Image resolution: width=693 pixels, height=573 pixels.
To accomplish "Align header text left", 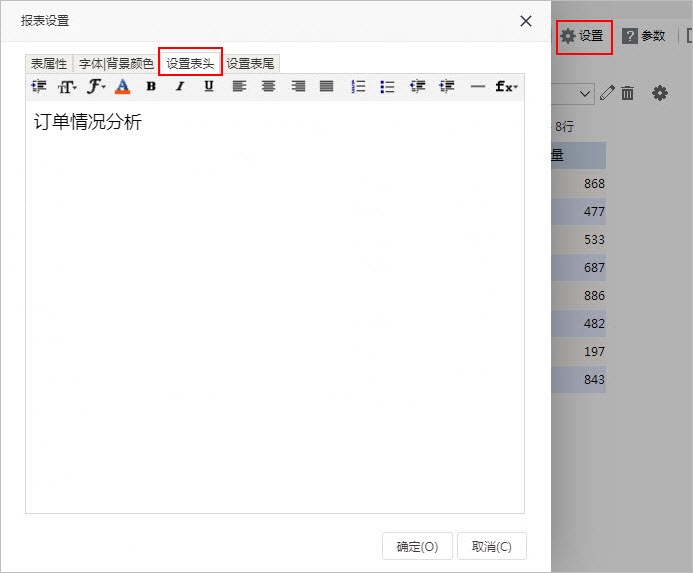I will (x=239, y=86).
